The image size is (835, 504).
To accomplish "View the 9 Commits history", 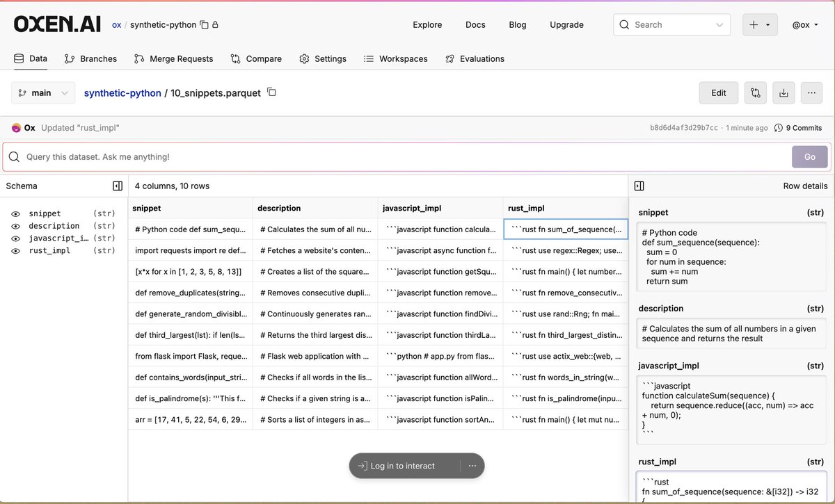I will tap(797, 128).
